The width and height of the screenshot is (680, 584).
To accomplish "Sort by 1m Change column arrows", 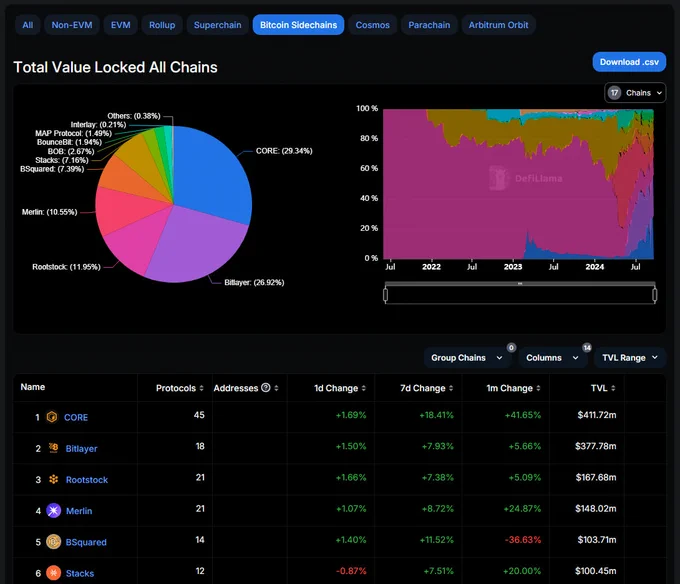I will pos(538,388).
